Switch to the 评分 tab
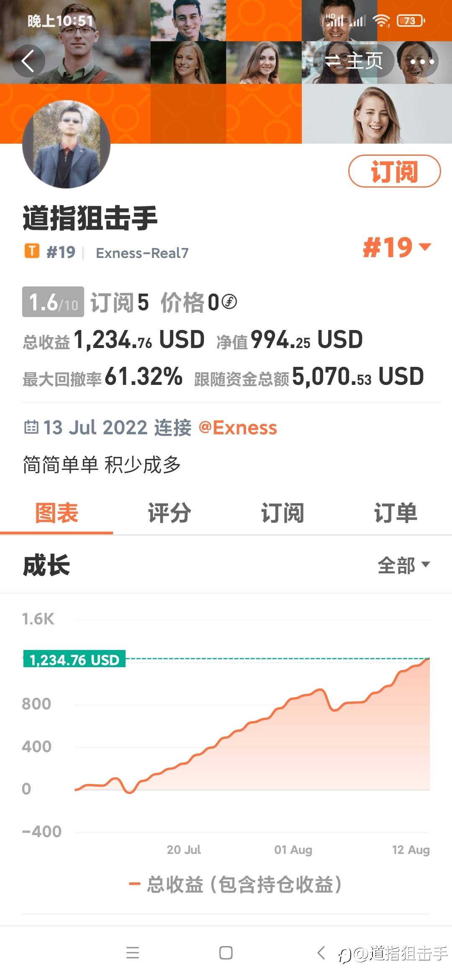This screenshot has width=452, height=980. (x=169, y=513)
